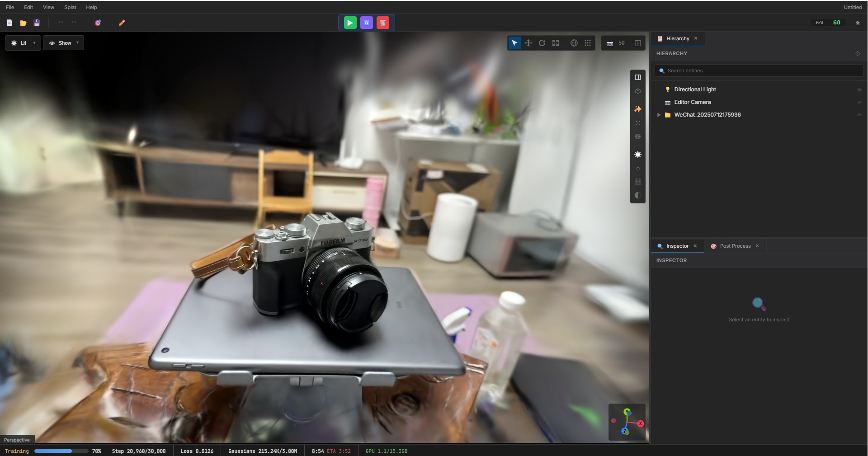Viewport: 868px width, 456px height.
Task: Select the Move tool in the viewport toolbar
Action: 528,43
